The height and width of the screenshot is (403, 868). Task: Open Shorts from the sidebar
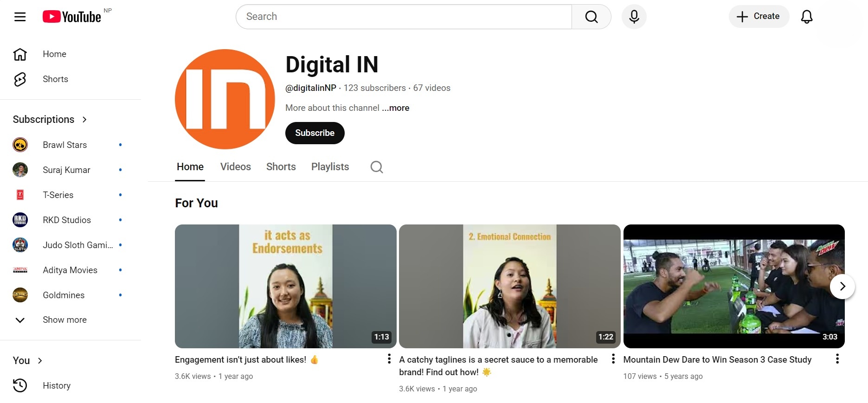[x=55, y=79]
